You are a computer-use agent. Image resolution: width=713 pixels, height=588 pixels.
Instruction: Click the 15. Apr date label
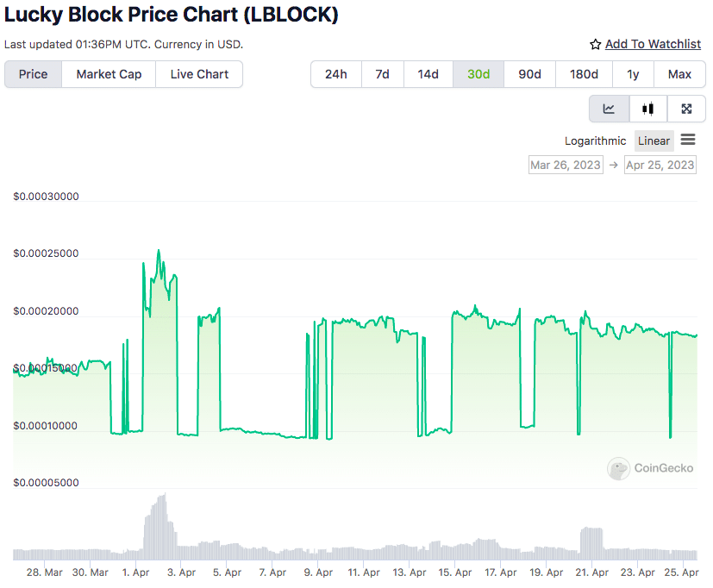[454, 572]
